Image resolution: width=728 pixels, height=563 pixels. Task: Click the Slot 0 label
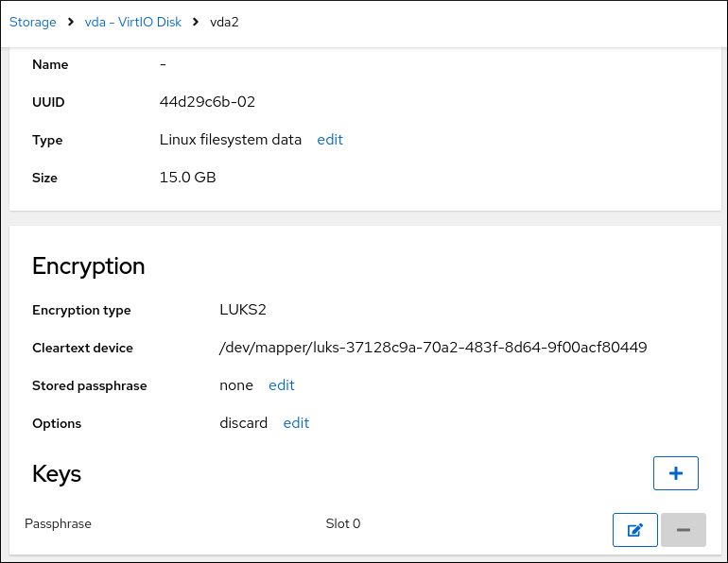[341, 523]
